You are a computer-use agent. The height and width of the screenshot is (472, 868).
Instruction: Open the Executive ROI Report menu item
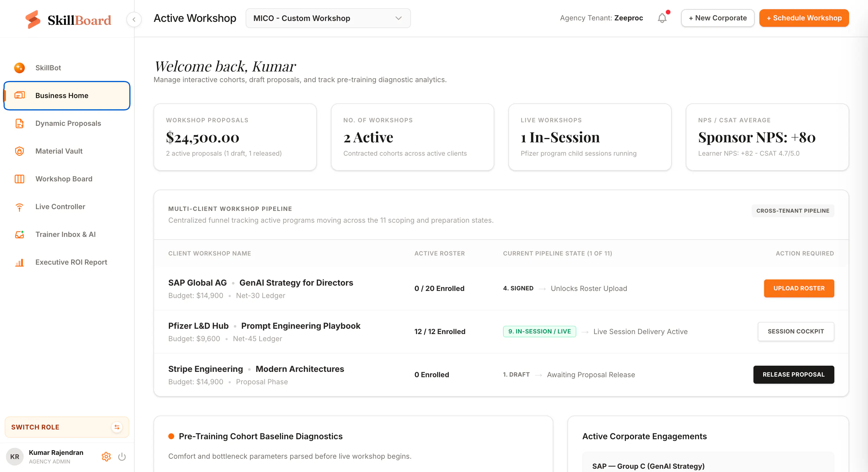pos(67,262)
